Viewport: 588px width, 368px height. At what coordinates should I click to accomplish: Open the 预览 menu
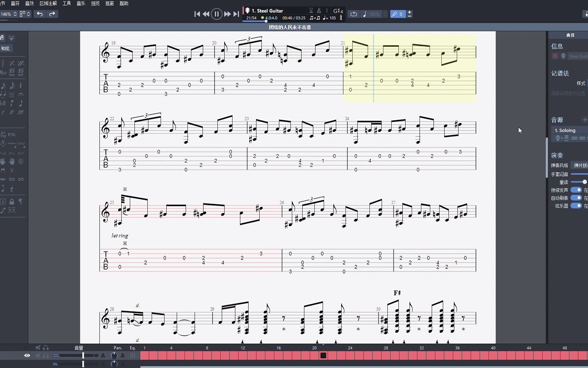[95, 3]
